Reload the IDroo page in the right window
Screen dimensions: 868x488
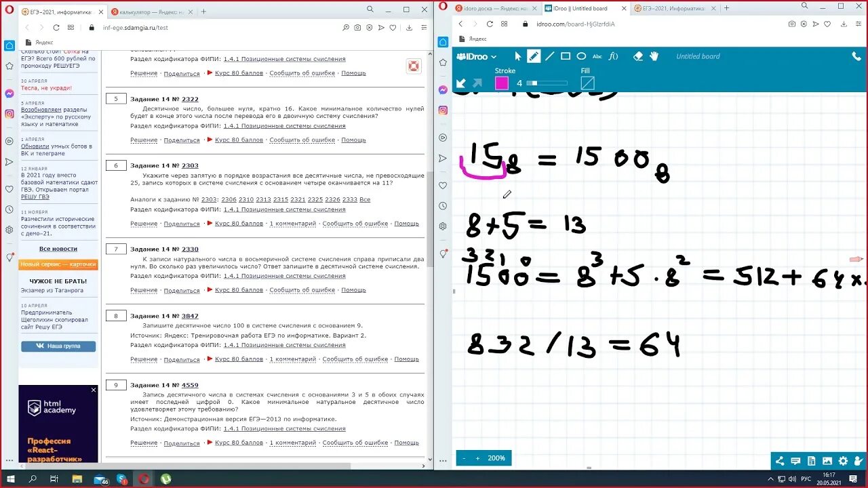(489, 24)
